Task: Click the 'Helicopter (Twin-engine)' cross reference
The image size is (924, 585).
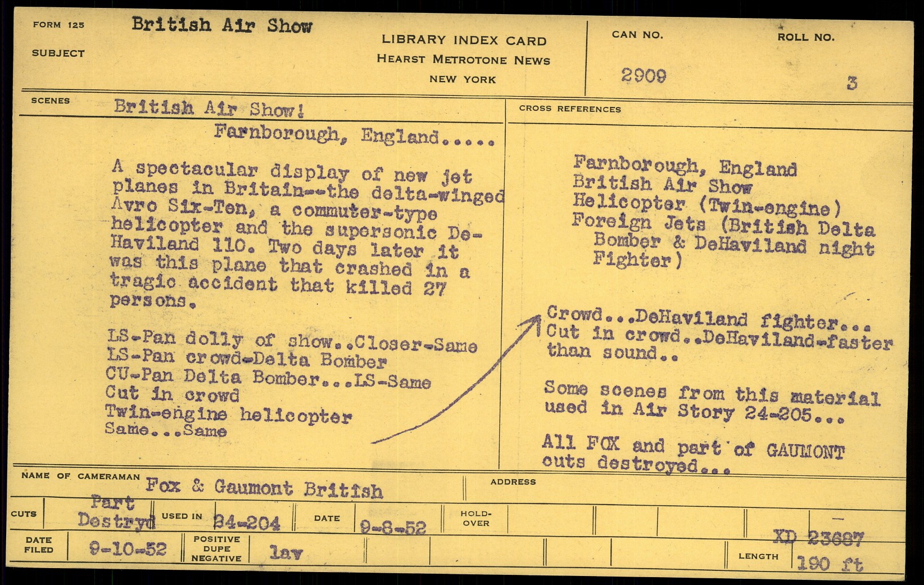Action: pos(706,205)
